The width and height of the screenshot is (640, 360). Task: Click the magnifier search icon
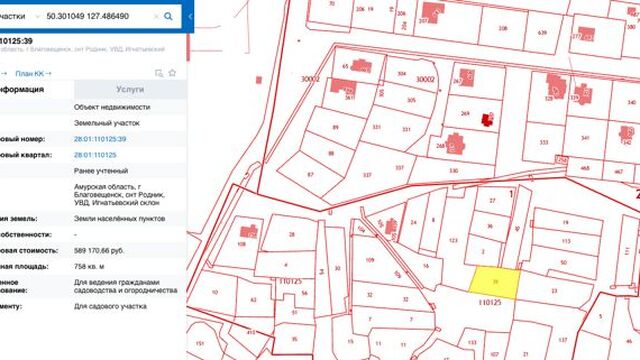[168, 16]
